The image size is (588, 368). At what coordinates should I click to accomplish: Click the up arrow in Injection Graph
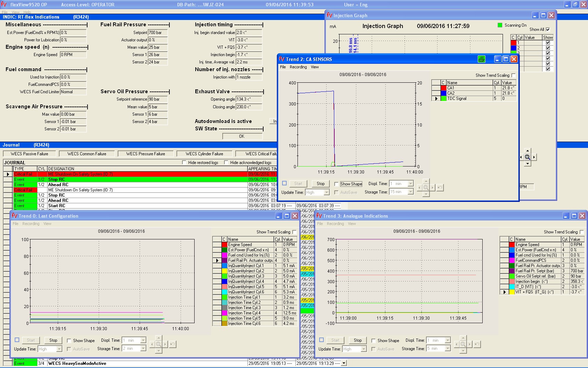(x=527, y=151)
